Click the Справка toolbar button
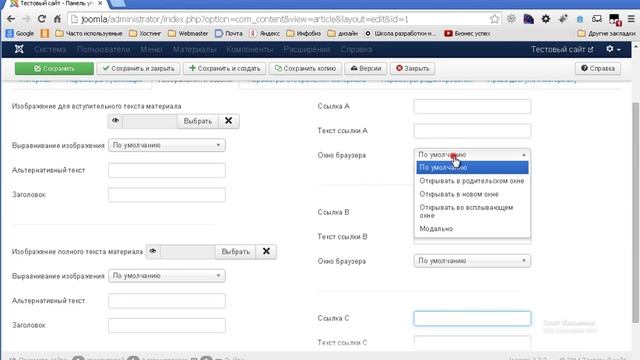The image size is (640, 360). click(x=598, y=69)
